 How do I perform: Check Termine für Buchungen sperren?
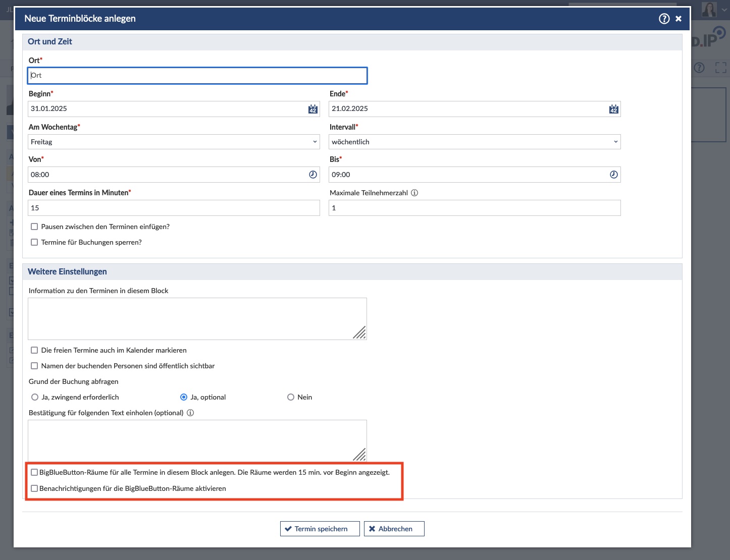pos(34,242)
